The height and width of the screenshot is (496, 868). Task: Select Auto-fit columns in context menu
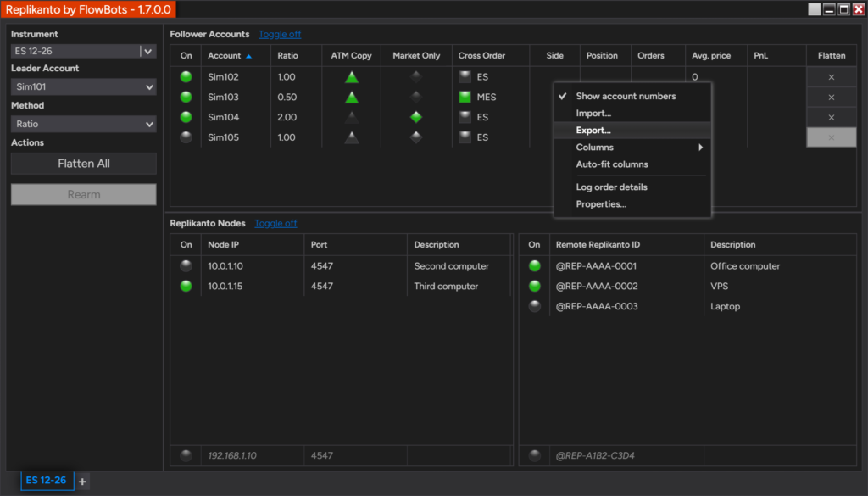[632, 164]
